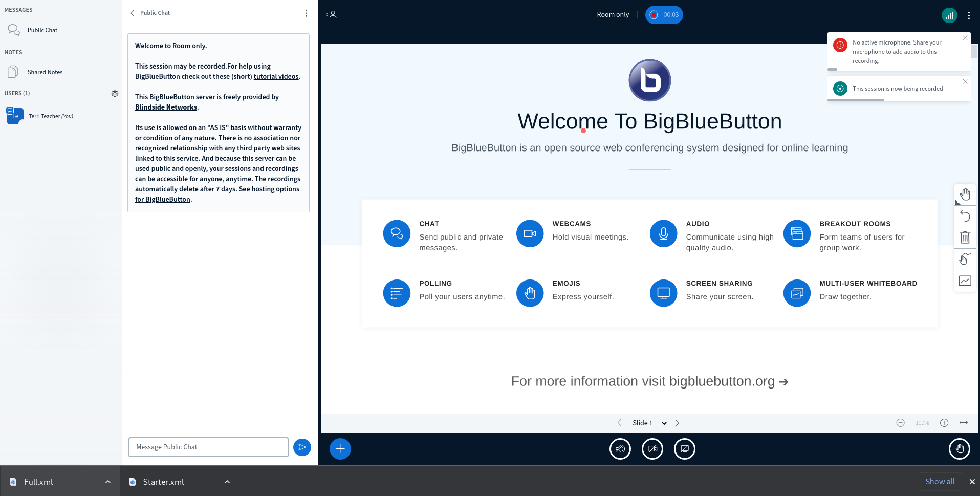Go to previous slide
This screenshot has width=980, height=496.
[620, 423]
